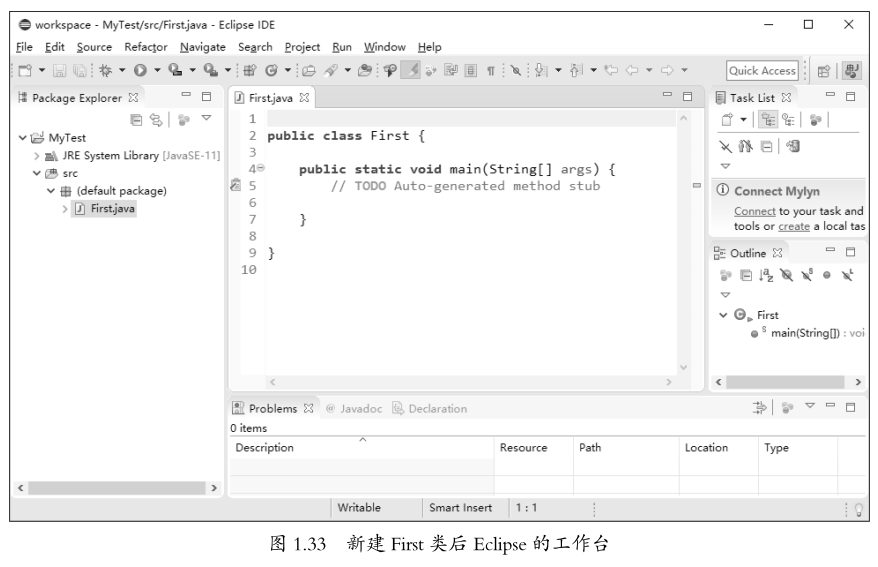Toggle Hide Static Fields and Methods in Outline
This screenshot has width=878, height=567.
[x=807, y=275]
